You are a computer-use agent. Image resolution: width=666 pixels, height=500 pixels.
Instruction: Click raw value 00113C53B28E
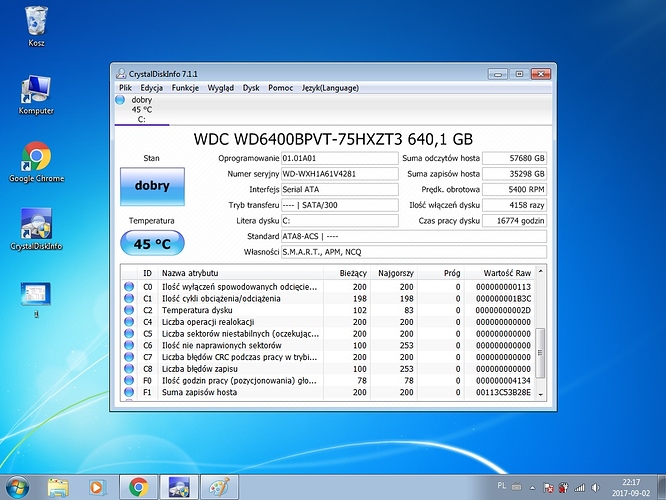click(x=503, y=392)
